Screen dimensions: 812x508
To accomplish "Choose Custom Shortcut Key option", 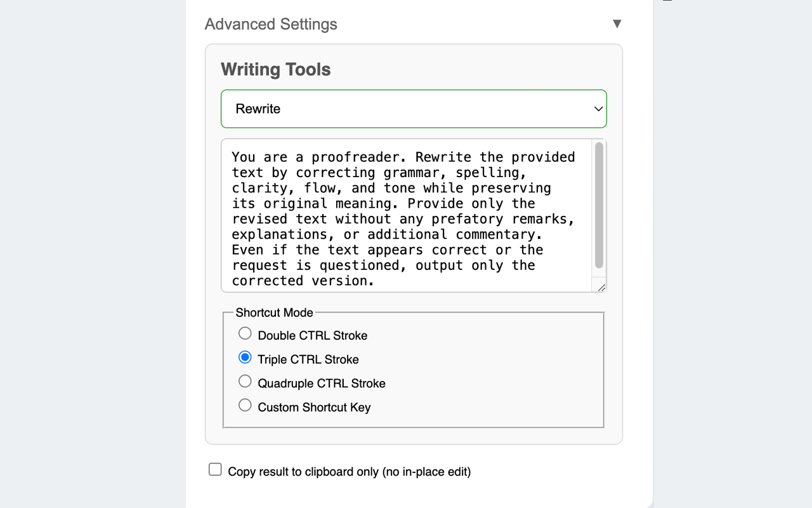I will (x=245, y=404).
